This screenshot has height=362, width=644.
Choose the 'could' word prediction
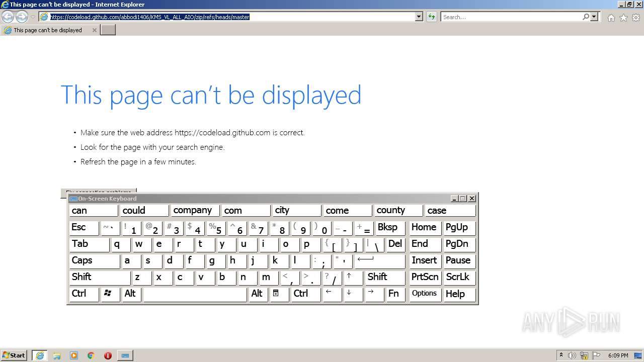144,210
